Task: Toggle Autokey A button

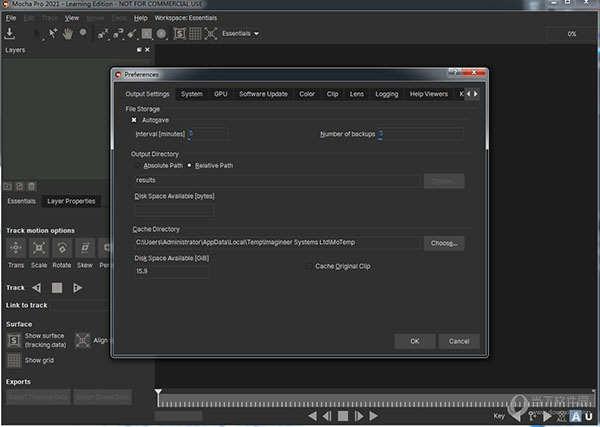Action: click(x=576, y=416)
